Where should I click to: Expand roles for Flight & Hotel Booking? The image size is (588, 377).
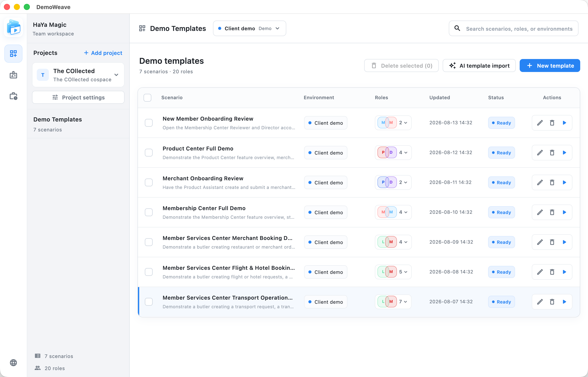coord(393,272)
